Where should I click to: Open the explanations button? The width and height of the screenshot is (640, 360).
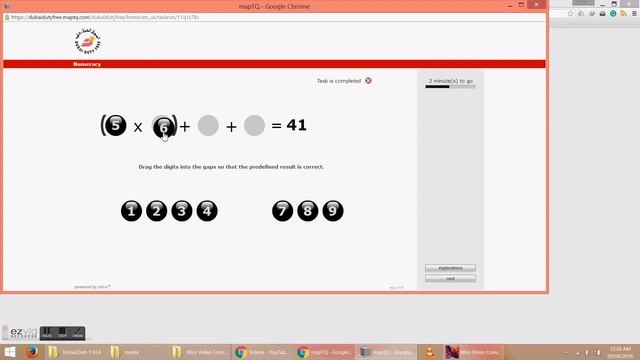pyautogui.click(x=450, y=268)
